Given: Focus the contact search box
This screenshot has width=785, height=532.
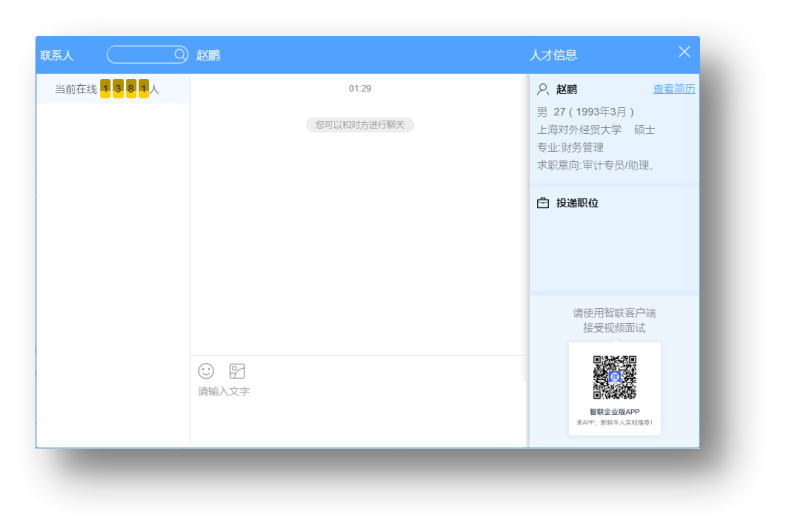Looking at the screenshot, I should 142,55.
